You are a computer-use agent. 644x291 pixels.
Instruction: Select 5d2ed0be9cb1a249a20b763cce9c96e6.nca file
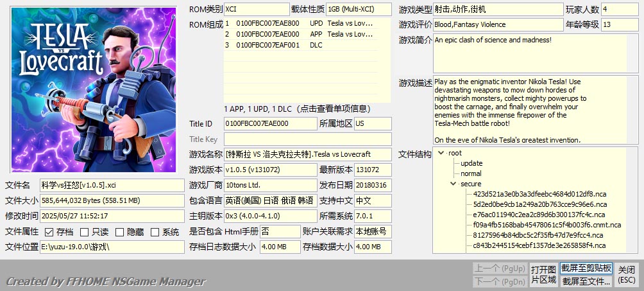click(540, 204)
